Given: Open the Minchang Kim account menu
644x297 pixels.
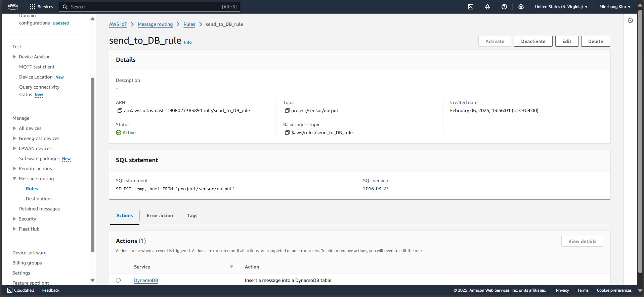Looking at the screenshot, I should click(615, 7).
